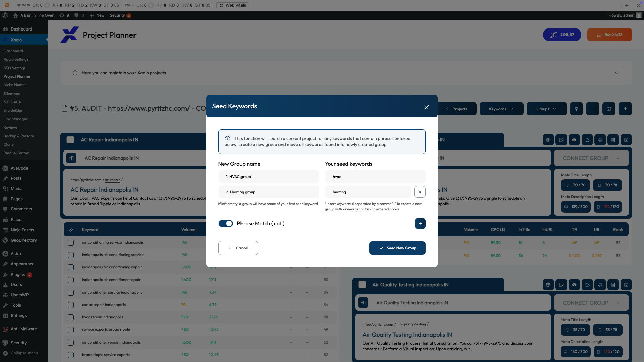Viewport: 644px width, 362px height.
Task: Close the Seed Keywords dialog with X
Action: pos(426,107)
